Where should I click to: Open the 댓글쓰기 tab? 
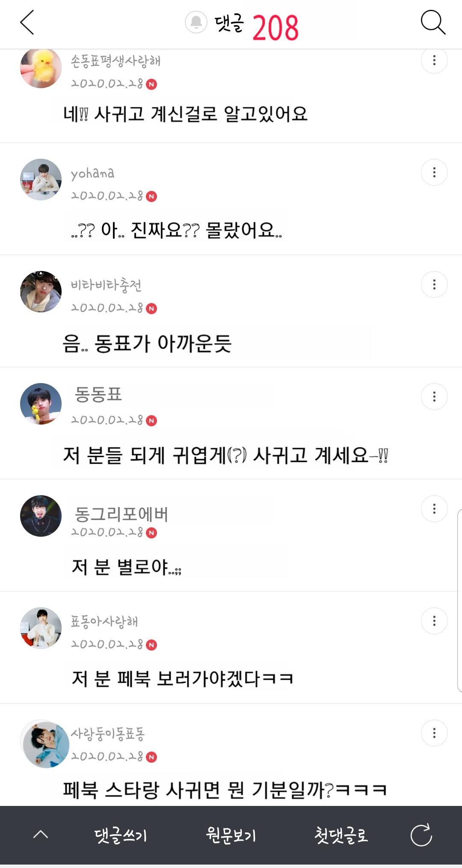121,835
